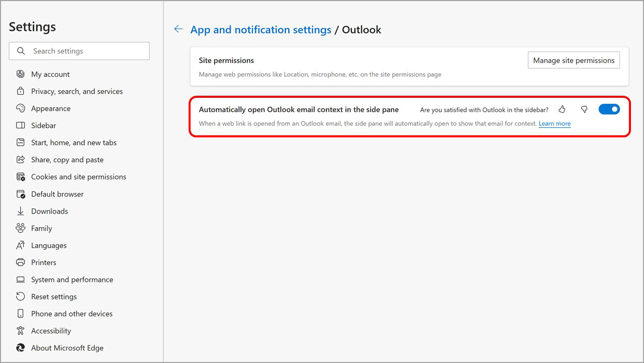The image size is (644, 363).
Task: Click the 'Site permissions' heading text
Action: [226, 60]
